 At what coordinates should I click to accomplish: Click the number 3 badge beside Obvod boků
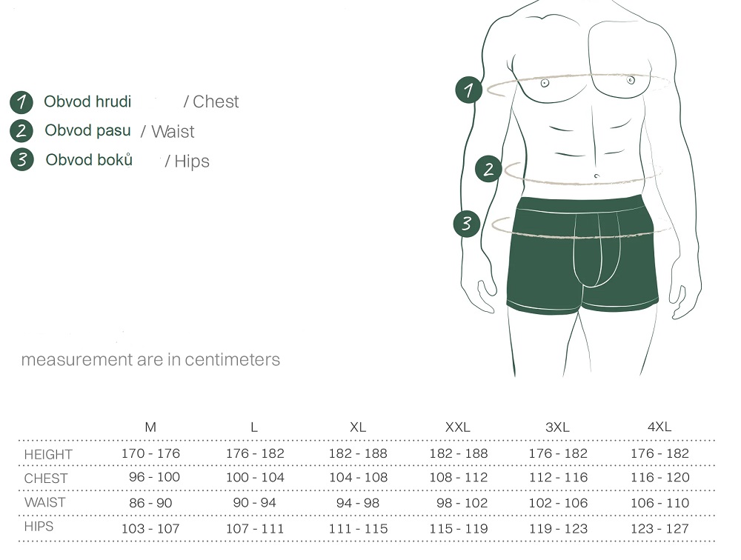tap(22, 160)
